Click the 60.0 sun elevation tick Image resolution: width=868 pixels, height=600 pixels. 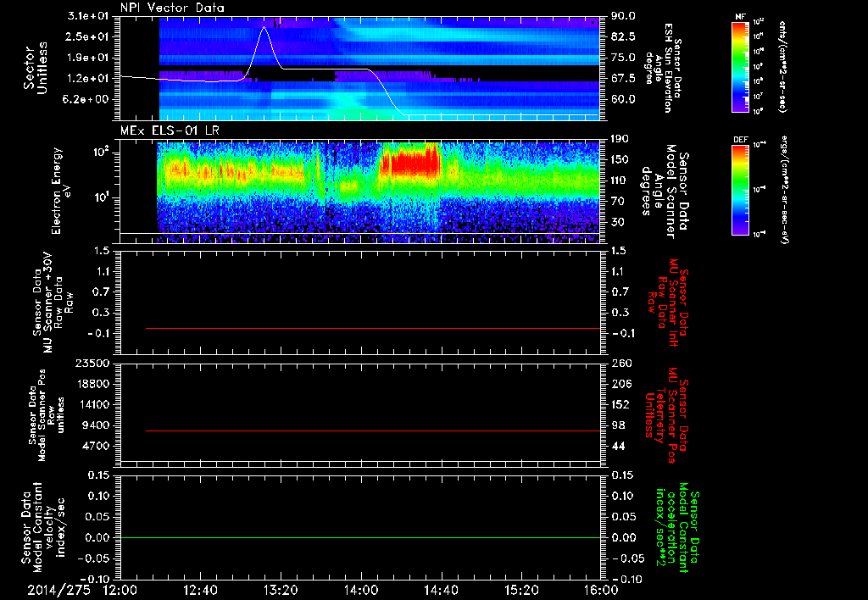tap(623, 99)
